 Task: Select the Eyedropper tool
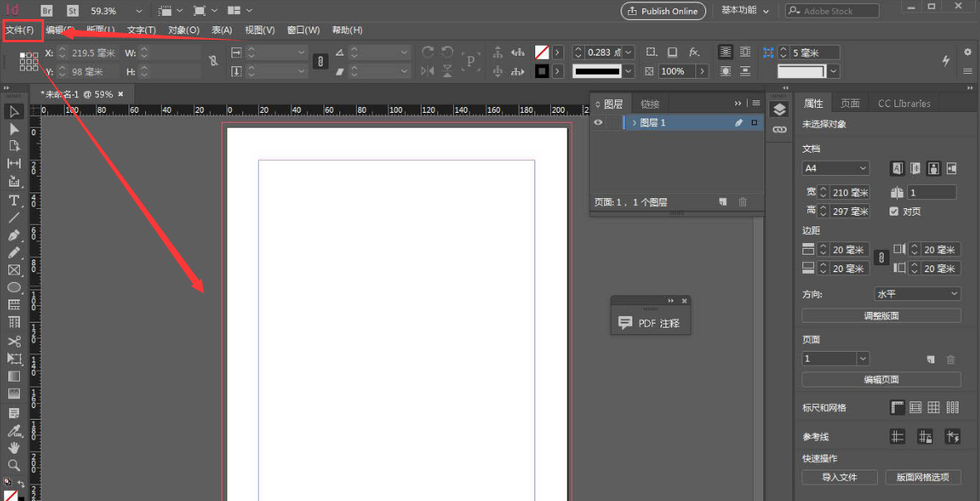click(14, 430)
